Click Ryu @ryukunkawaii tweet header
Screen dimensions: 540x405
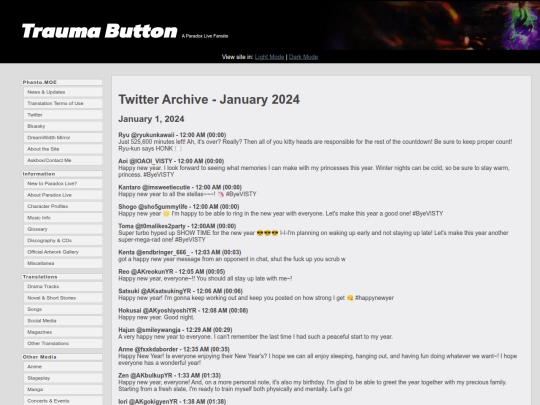tap(172, 135)
